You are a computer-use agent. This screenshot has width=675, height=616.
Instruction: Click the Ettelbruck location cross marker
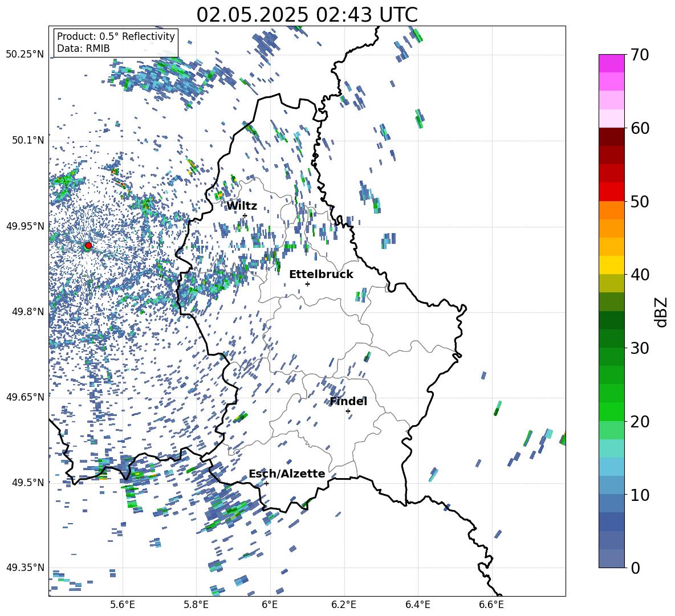(x=307, y=284)
